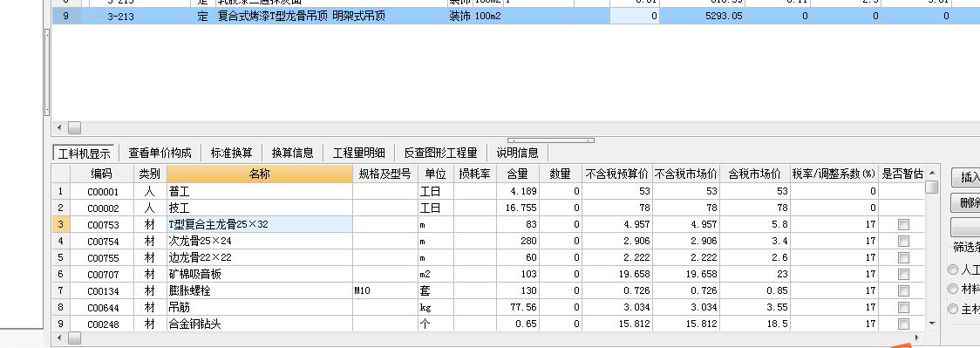The width and height of the screenshot is (980, 348).
Task: Click the M10 specification cell
Action: [385, 290]
